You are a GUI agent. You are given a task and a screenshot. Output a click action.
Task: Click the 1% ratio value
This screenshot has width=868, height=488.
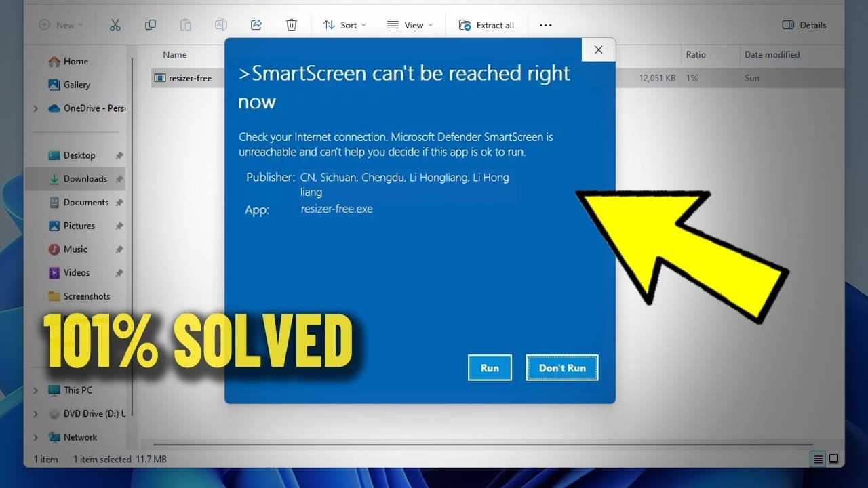[x=692, y=78]
